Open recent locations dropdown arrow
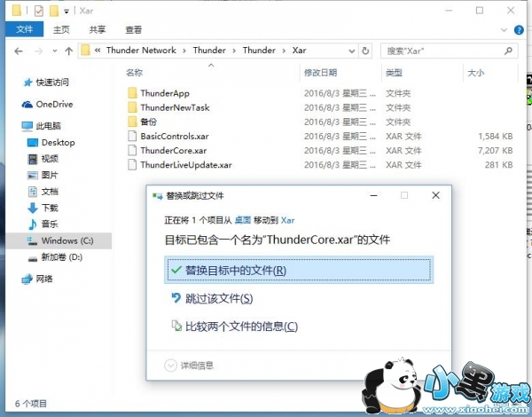 [55, 51]
